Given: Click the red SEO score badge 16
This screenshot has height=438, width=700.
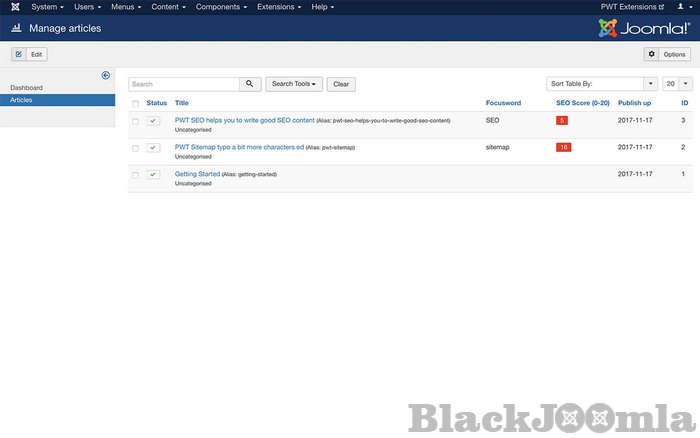Looking at the screenshot, I should click(564, 147).
